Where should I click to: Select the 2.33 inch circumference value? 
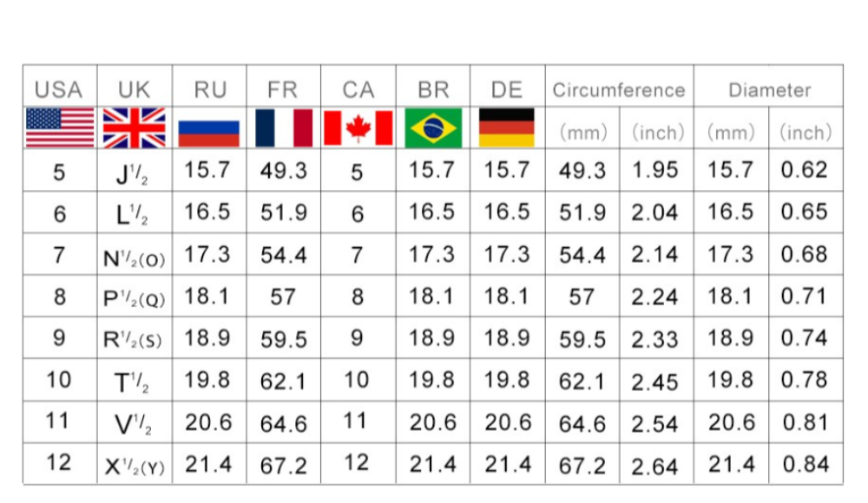tap(655, 339)
